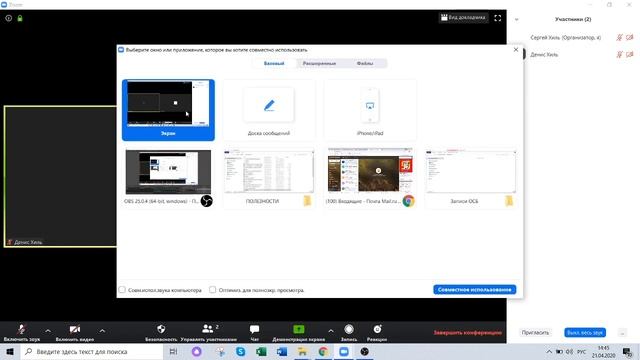This screenshot has height=360, width=640.
Task: Click the Invite button (Пригласить)
Action: [x=535, y=333]
